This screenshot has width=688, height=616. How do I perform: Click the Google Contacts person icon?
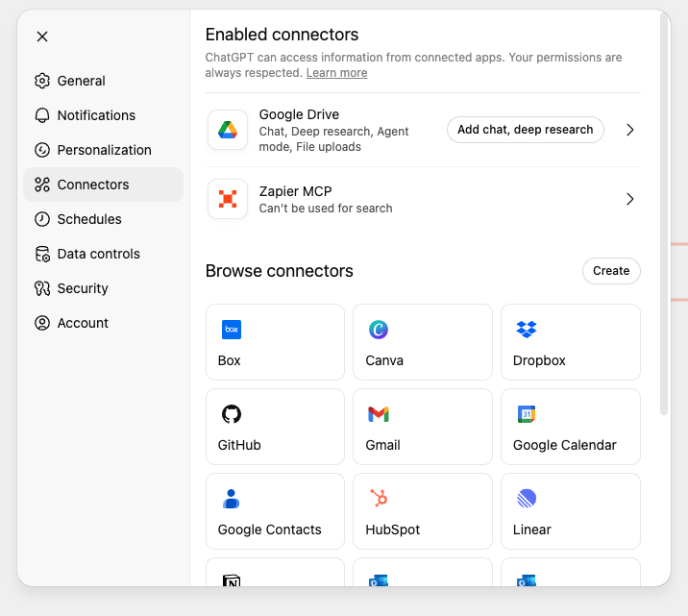pos(232,499)
